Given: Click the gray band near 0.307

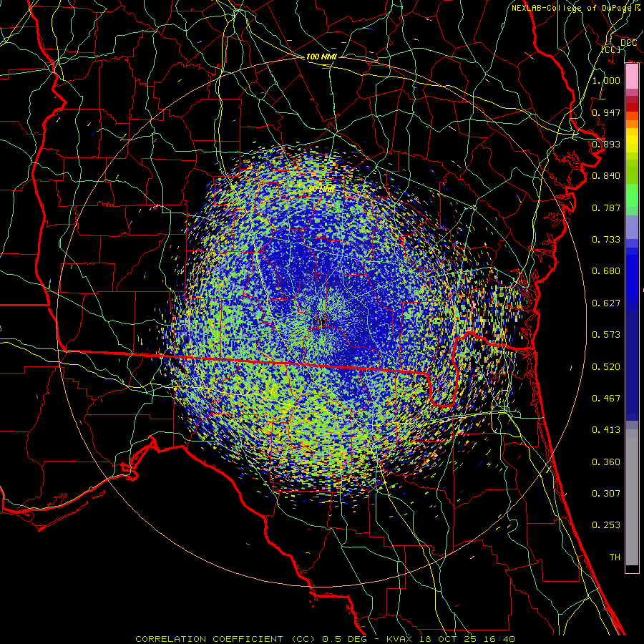Looking at the screenshot, I should (632, 497).
